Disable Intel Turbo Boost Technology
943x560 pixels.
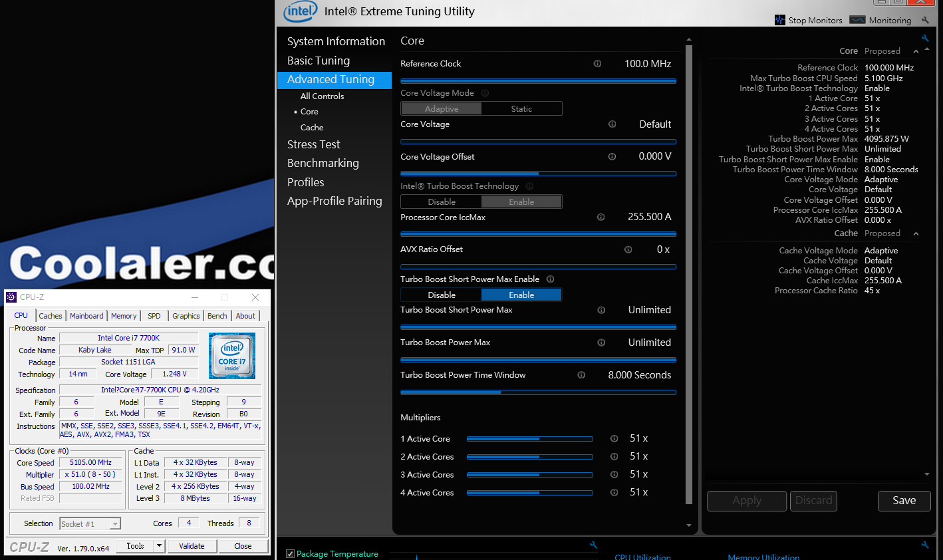(x=442, y=202)
